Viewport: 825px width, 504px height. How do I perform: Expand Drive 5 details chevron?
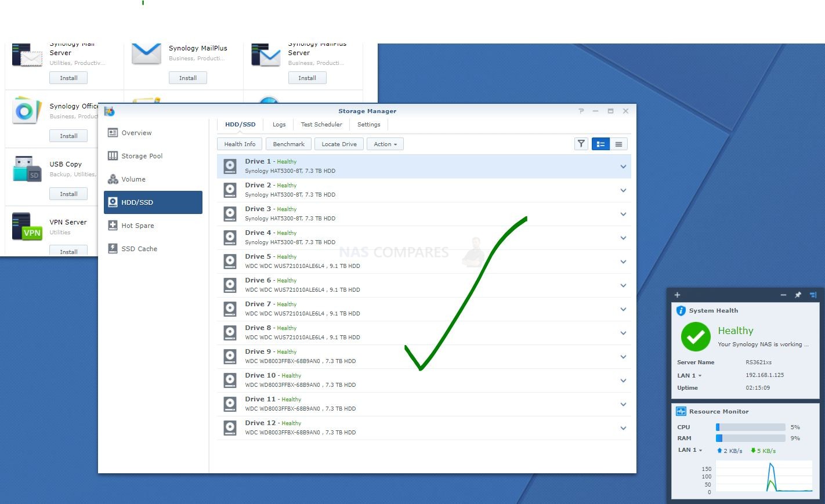tap(623, 262)
